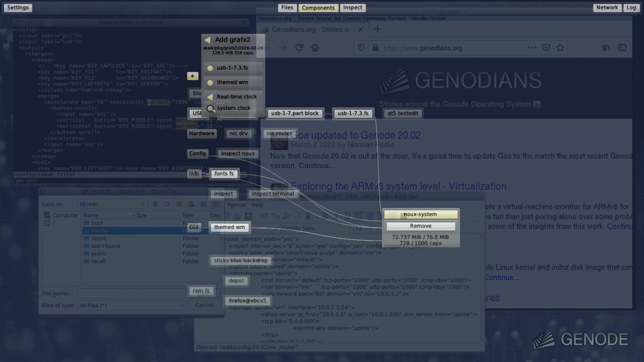Open the Format menu in textedit
The height and width of the screenshot is (362, 644).
click(237, 205)
